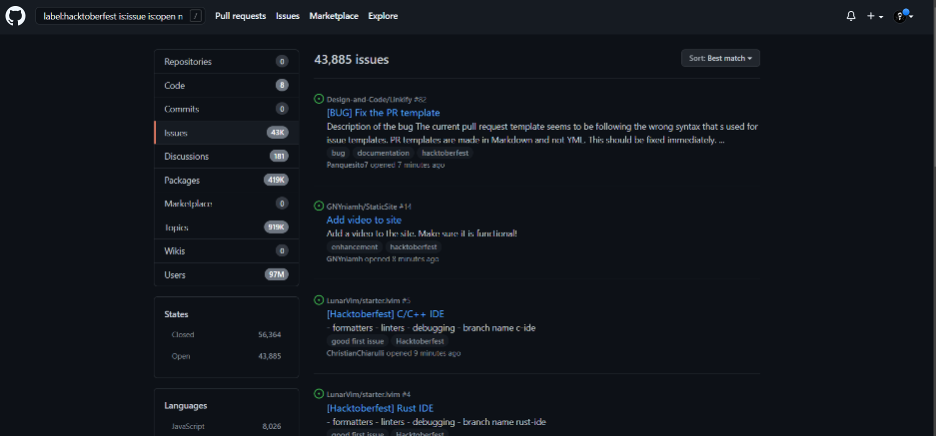Open the user avatar menu
This screenshot has height=436, width=936.
903,16
